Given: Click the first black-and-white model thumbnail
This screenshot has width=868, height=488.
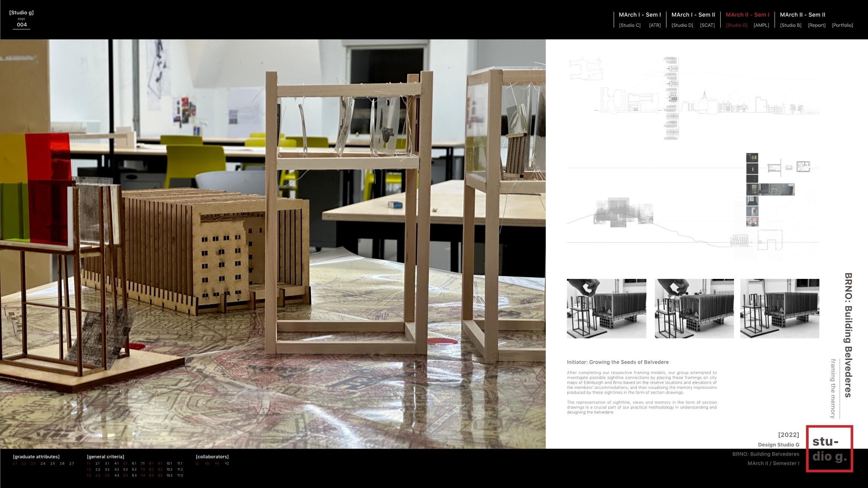Looking at the screenshot, I should [x=606, y=308].
